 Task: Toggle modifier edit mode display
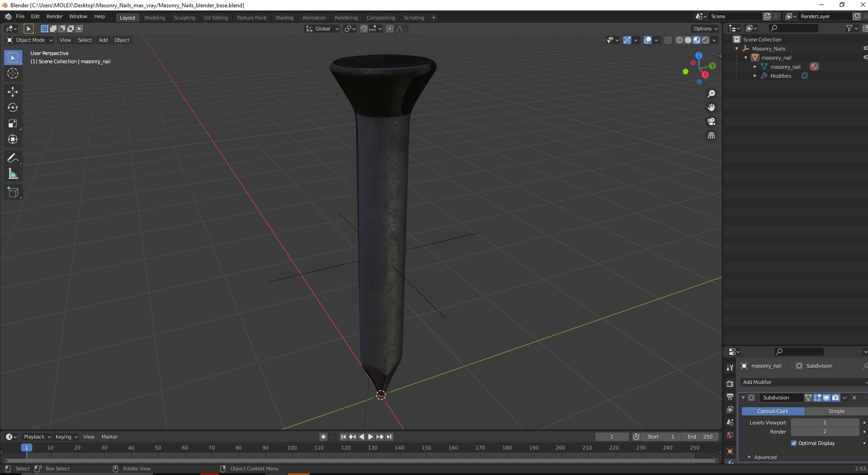pyautogui.click(x=817, y=398)
